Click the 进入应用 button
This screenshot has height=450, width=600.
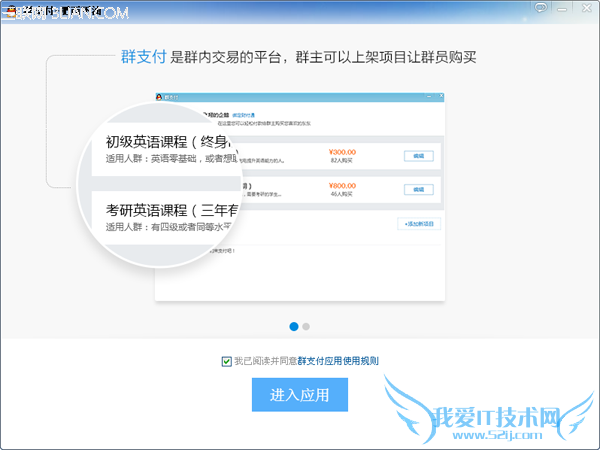click(x=300, y=395)
